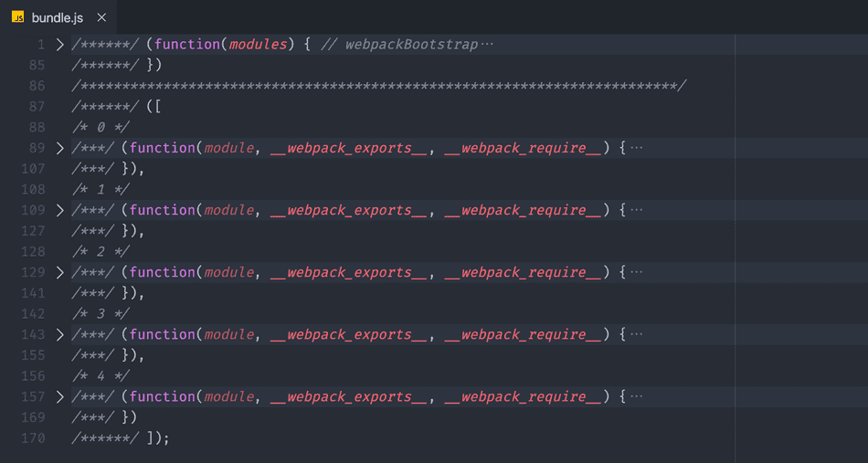868x463 pixels.
Task: Click the ellipsis after the webpackBootstrap comment
Action: tap(486, 45)
